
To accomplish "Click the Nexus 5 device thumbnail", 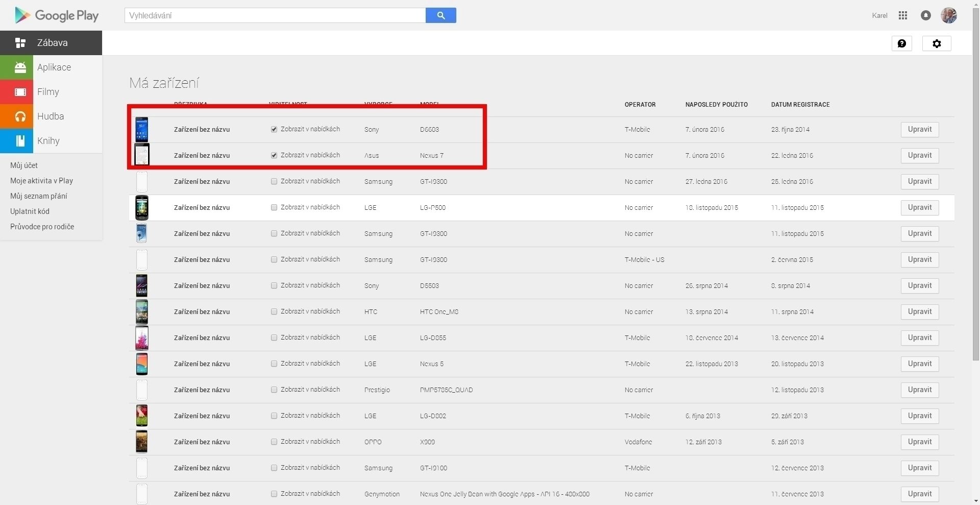I will coord(141,364).
